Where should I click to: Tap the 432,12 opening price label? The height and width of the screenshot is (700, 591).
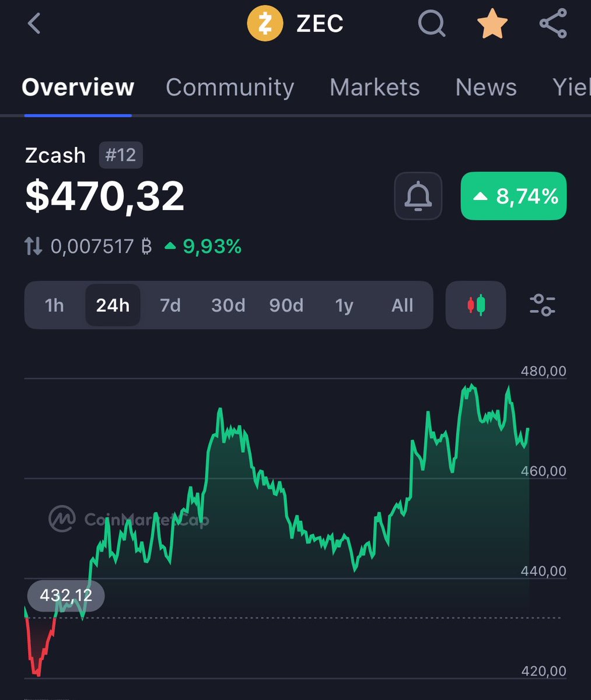[66, 596]
